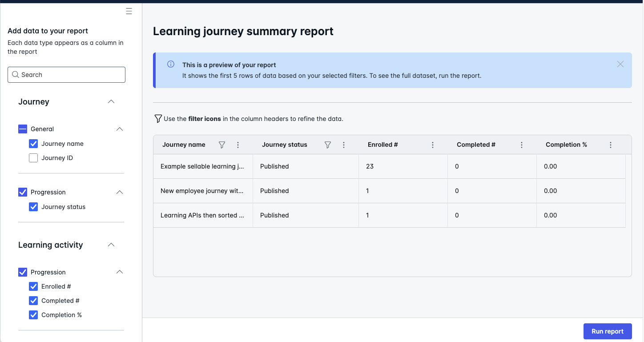Uncheck the Enrolled # checkbox
This screenshot has width=644, height=342.
click(33, 286)
